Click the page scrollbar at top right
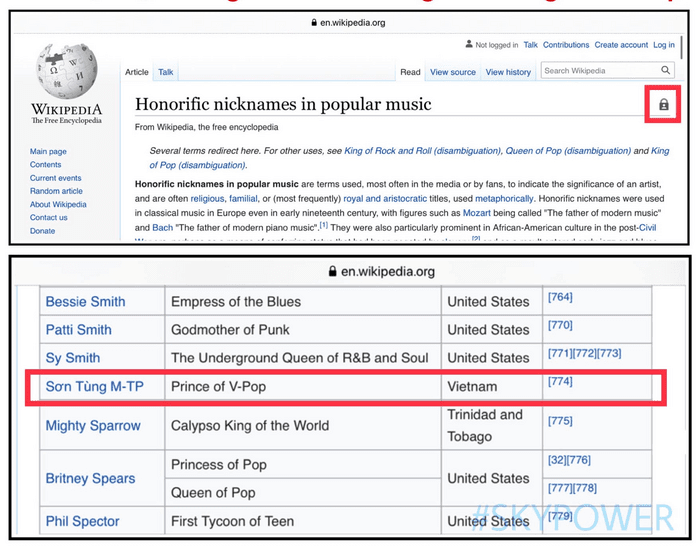Screen dimensions: 700x555 tap(682, 47)
